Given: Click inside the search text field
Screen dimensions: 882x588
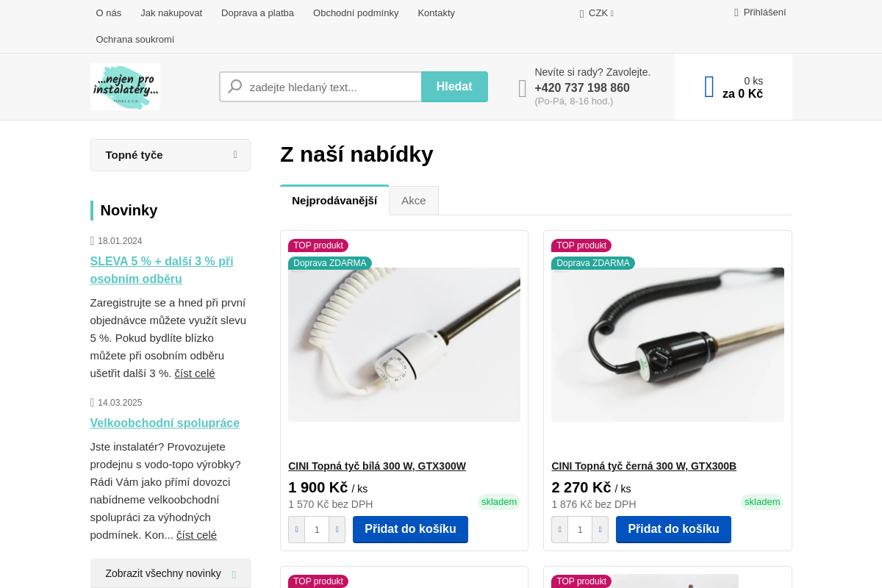Looking at the screenshot, I should [x=331, y=86].
